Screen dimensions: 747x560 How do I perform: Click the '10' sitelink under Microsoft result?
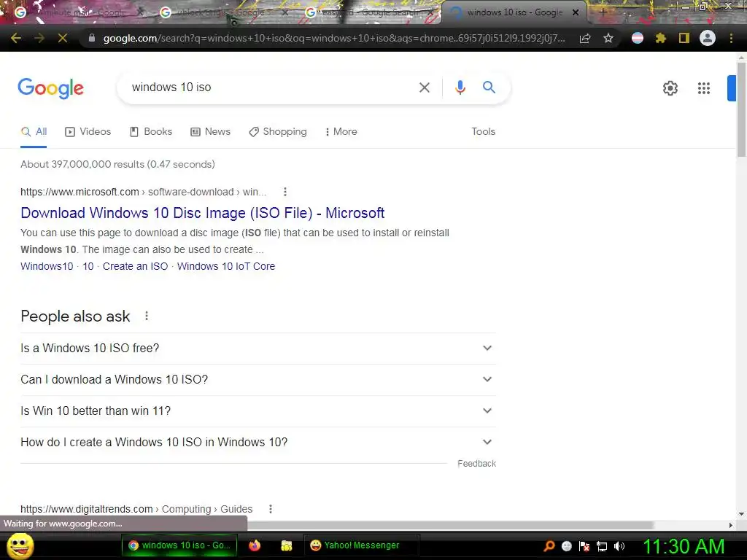88,266
